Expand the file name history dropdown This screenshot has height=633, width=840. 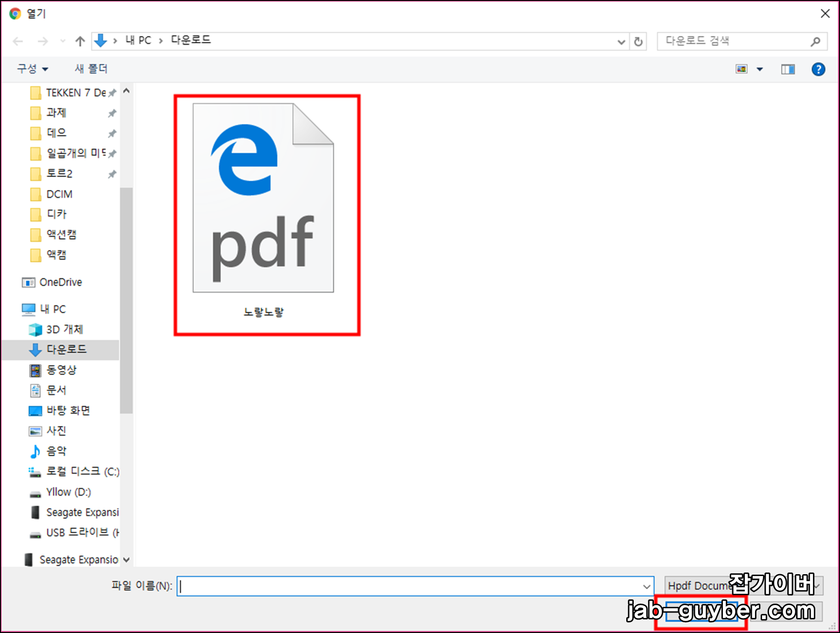[x=647, y=586]
